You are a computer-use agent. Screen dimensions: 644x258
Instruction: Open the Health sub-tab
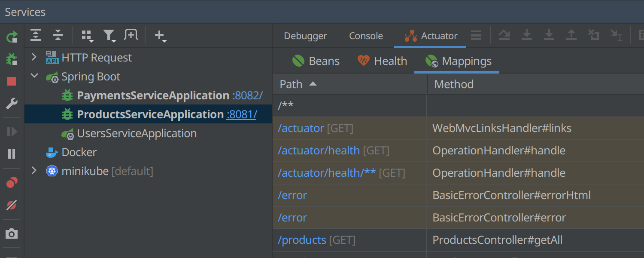click(382, 61)
